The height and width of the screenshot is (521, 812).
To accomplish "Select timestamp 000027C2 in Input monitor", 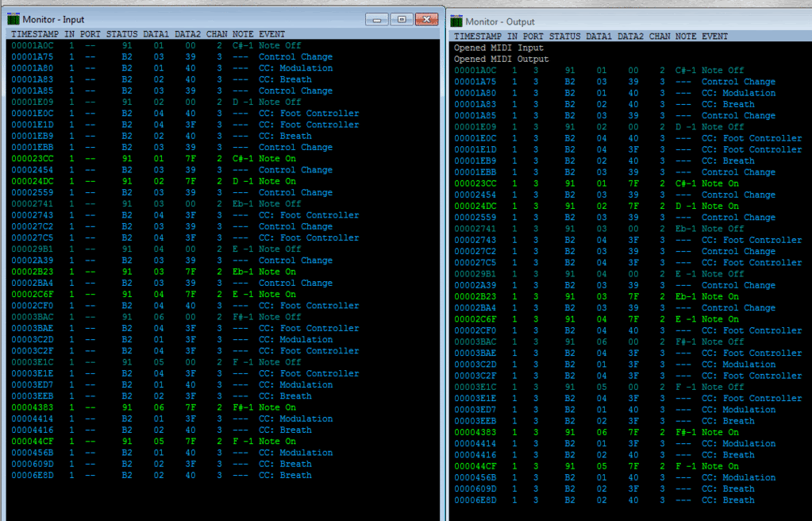I will click(32, 226).
